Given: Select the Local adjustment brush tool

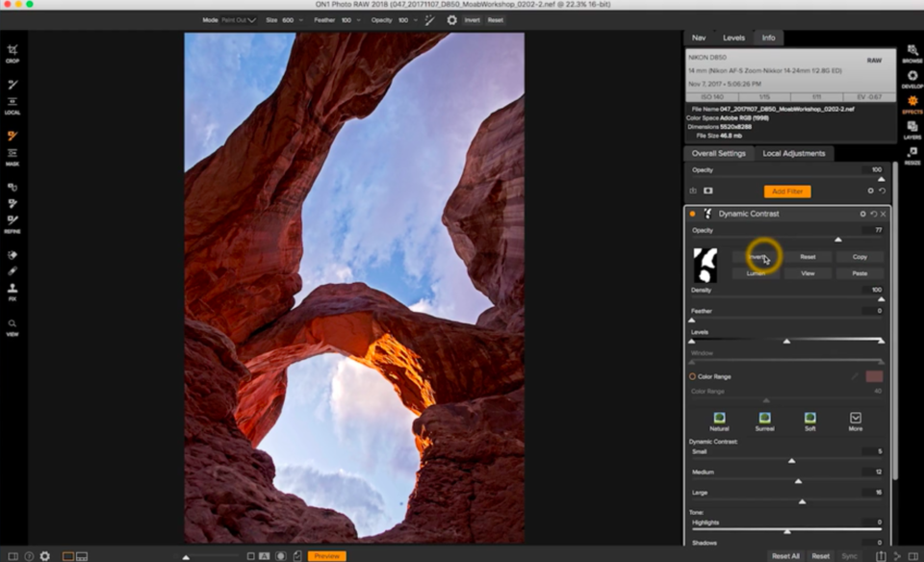Looking at the screenshot, I should [13, 85].
